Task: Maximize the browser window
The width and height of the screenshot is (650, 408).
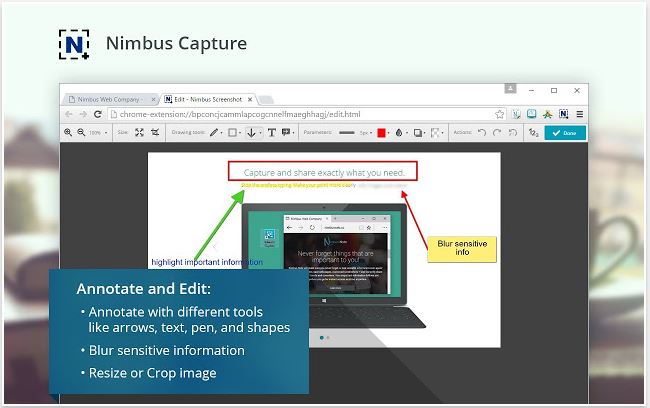Action: click(x=554, y=90)
